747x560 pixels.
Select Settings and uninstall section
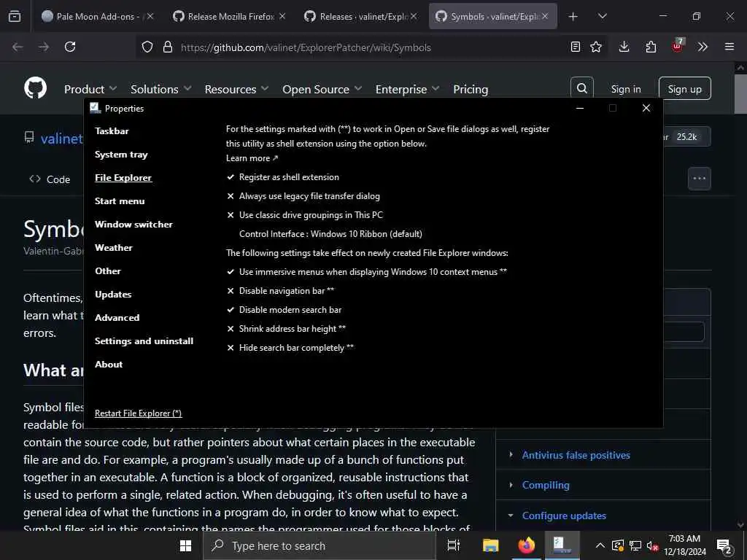point(144,341)
